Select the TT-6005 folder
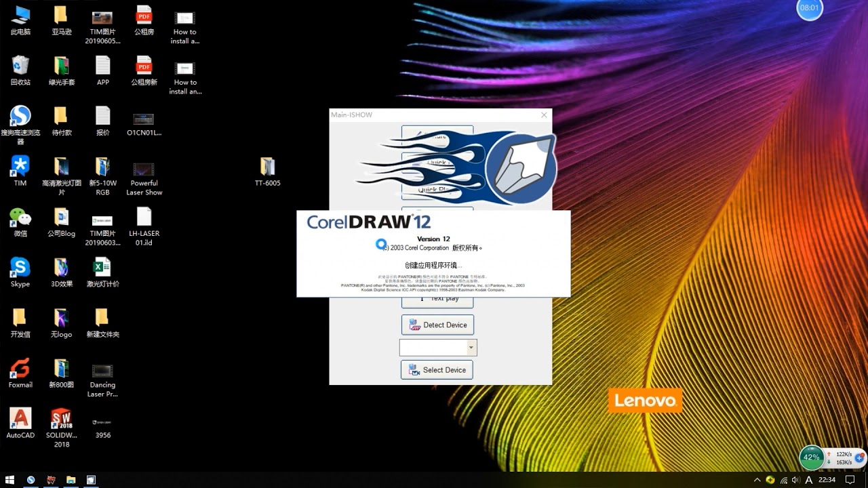The width and height of the screenshot is (868, 488). point(268,171)
